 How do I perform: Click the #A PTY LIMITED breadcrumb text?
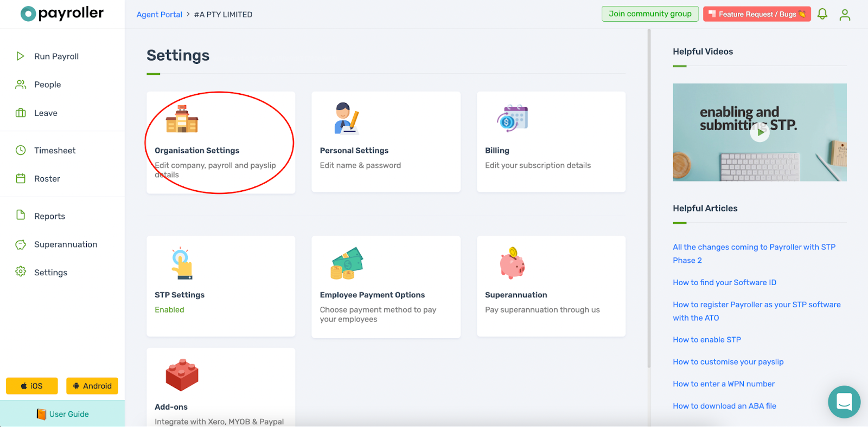223,15
